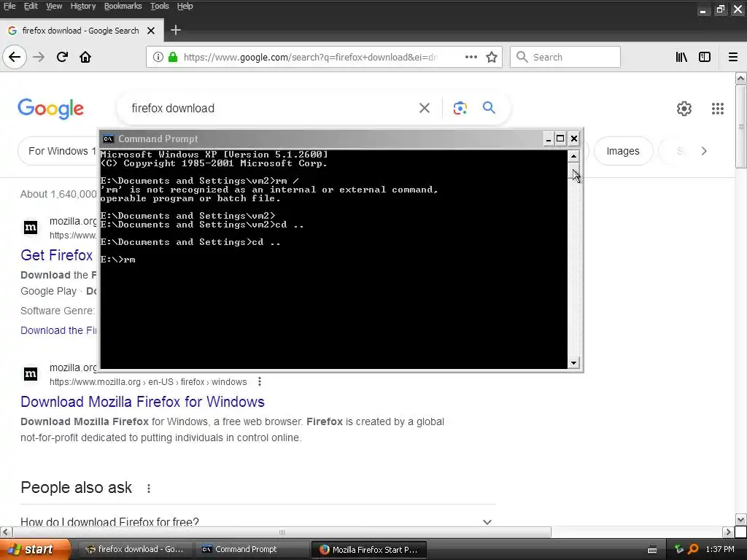This screenshot has height=560, width=747.
Task: Search by image with Google Lens icon
Action: tap(460, 108)
